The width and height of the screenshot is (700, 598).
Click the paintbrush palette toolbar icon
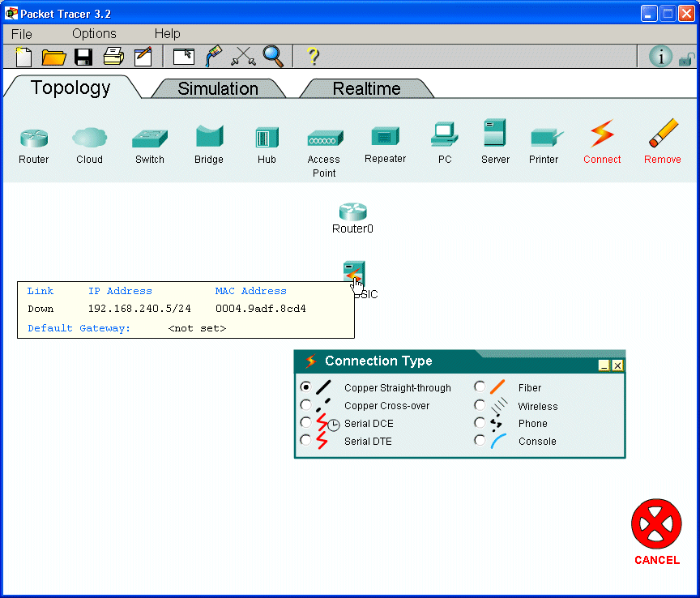(213, 56)
